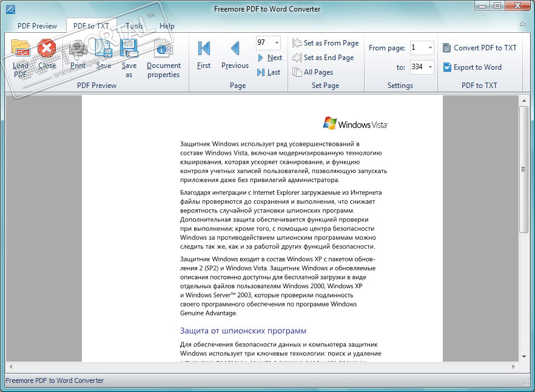Click Convert PDF to TXT

tap(480, 48)
